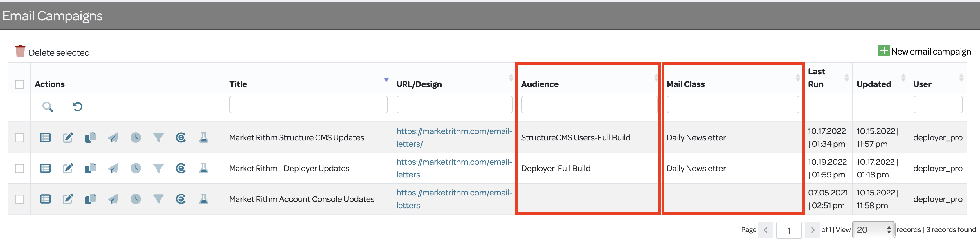Click the flask test icon for Structure CMS Updates
The height and width of the screenshot is (250, 980).
(x=204, y=137)
